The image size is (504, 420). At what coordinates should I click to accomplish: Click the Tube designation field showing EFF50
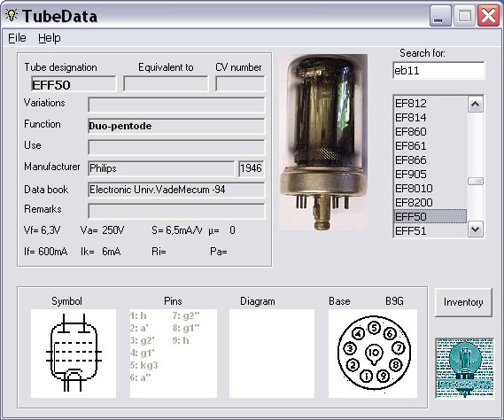point(74,84)
